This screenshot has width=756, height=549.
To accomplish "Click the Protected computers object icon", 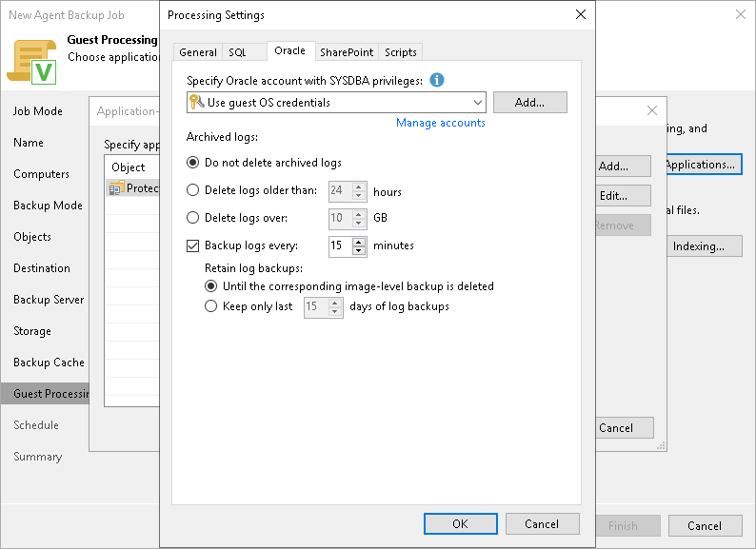I will [x=116, y=188].
